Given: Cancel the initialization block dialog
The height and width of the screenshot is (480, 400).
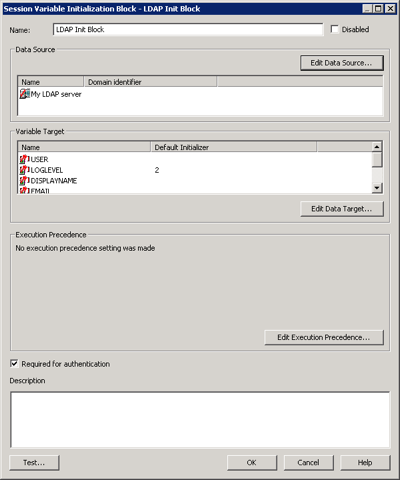Looking at the screenshot, I should (x=308, y=463).
